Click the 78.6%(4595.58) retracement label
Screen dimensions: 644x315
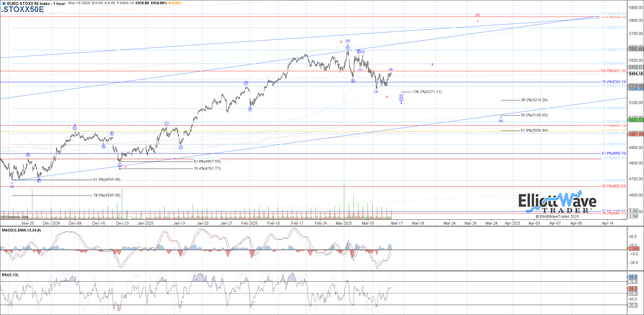107,195
